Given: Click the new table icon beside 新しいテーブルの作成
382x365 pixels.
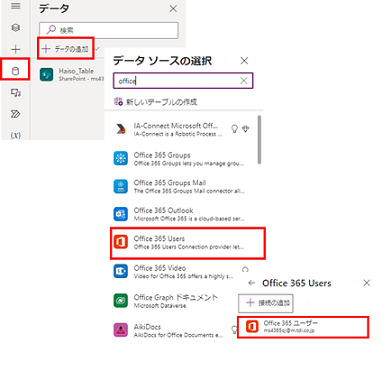Looking at the screenshot, I should coord(118,102).
